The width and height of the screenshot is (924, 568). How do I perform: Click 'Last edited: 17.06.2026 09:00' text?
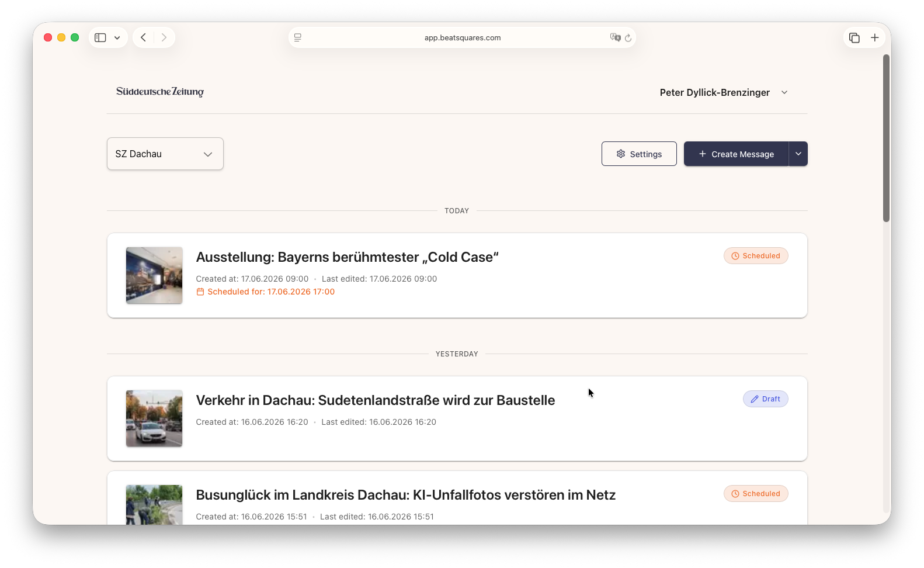(x=379, y=279)
